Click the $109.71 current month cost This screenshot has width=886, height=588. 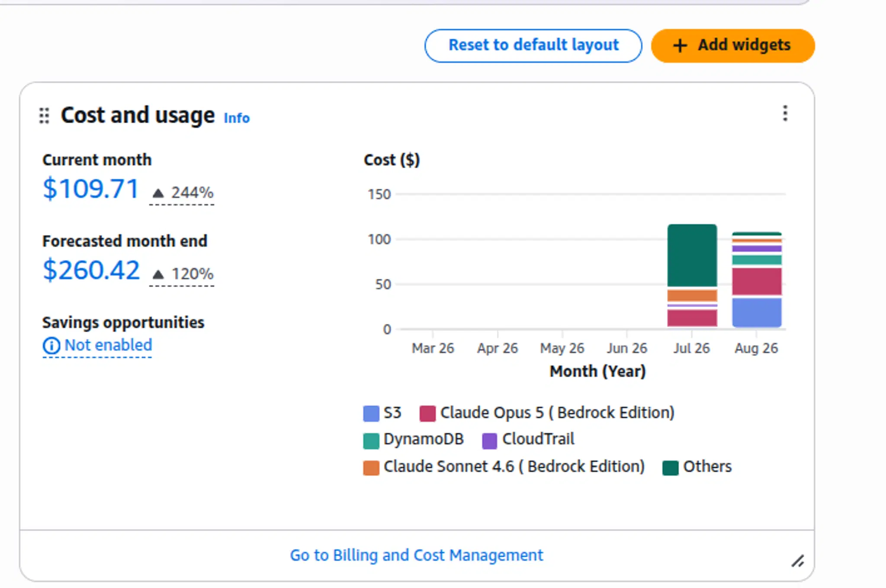[x=90, y=189]
